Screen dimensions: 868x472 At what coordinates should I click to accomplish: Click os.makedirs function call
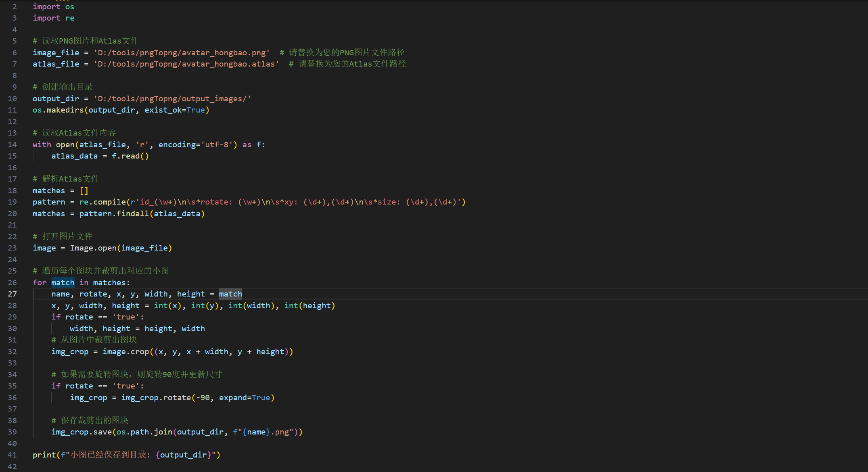[x=65, y=110]
